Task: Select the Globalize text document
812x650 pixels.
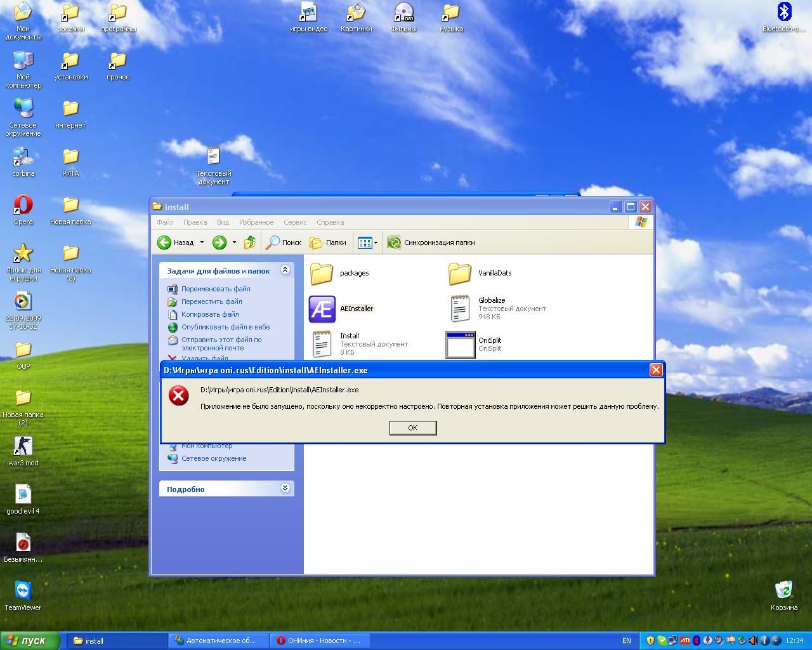Action: [x=460, y=308]
